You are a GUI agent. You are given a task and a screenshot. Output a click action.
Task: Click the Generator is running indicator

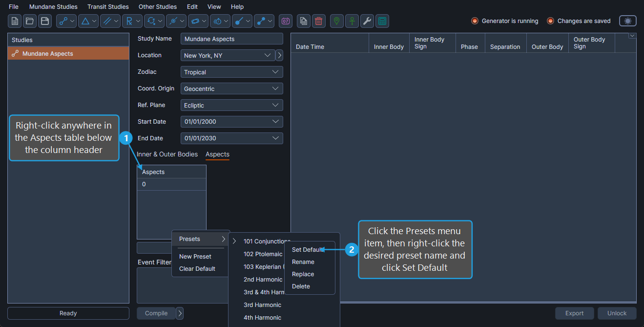(505, 21)
